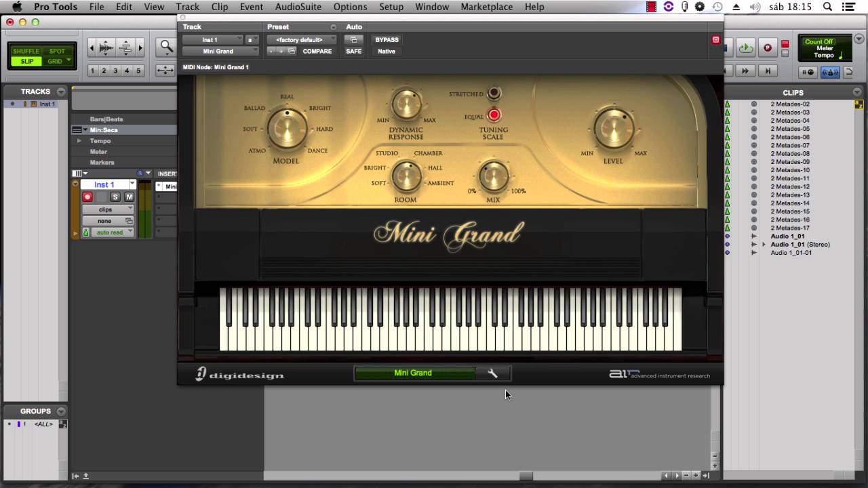The image size is (868, 488).
Task: Open the Marketplace menu
Action: coord(487,7)
